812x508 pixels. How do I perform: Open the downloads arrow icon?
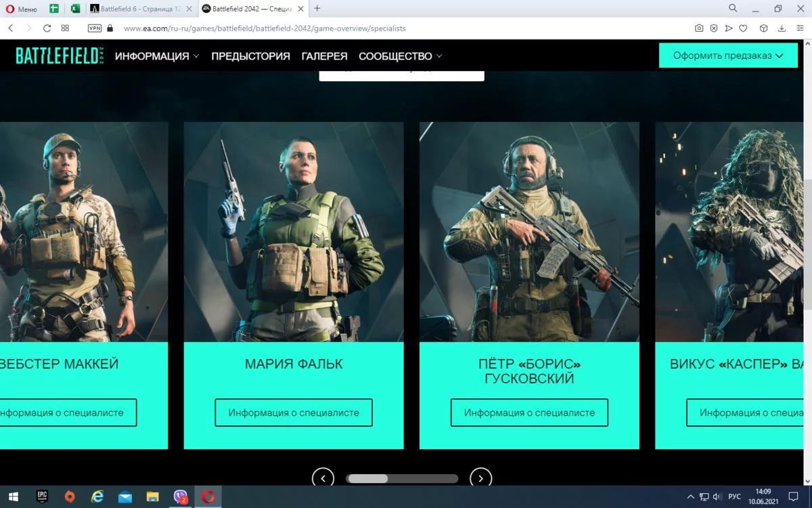pyautogui.click(x=782, y=28)
